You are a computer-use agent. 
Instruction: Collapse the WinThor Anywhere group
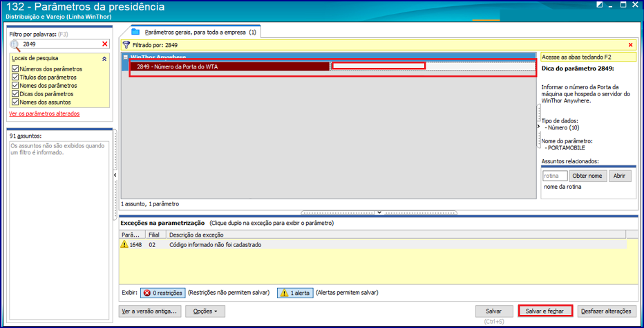[x=126, y=57]
